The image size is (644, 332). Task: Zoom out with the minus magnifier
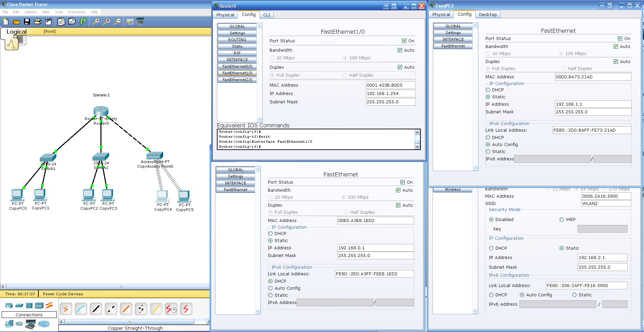pyautogui.click(x=117, y=22)
